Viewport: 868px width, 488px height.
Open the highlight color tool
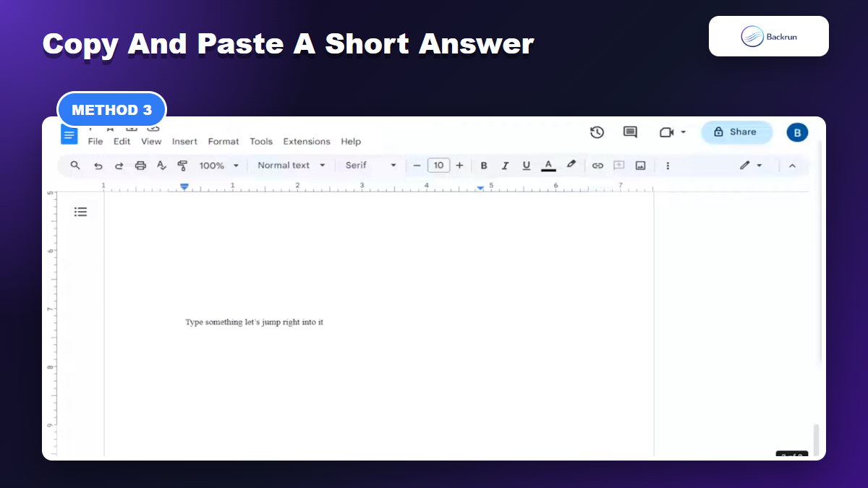571,165
